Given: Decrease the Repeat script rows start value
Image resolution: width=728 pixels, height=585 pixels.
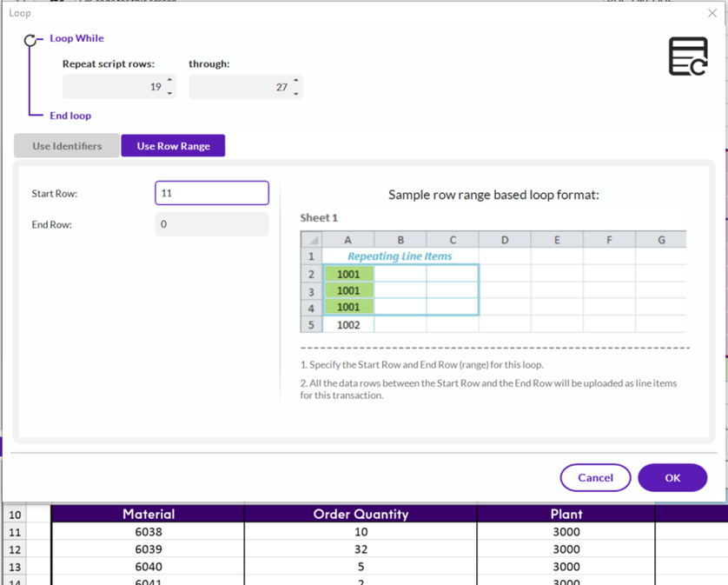Looking at the screenshot, I should pyautogui.click(x=170, y=93).
